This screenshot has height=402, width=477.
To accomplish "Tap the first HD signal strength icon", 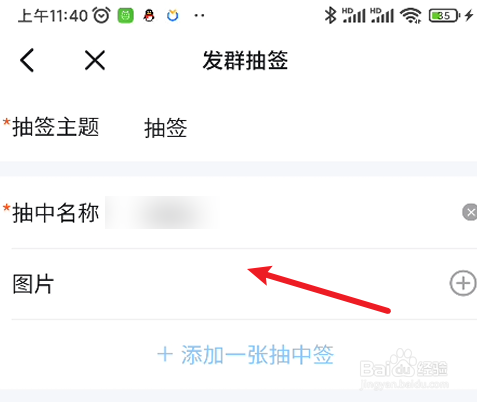I will click(354, 16).
